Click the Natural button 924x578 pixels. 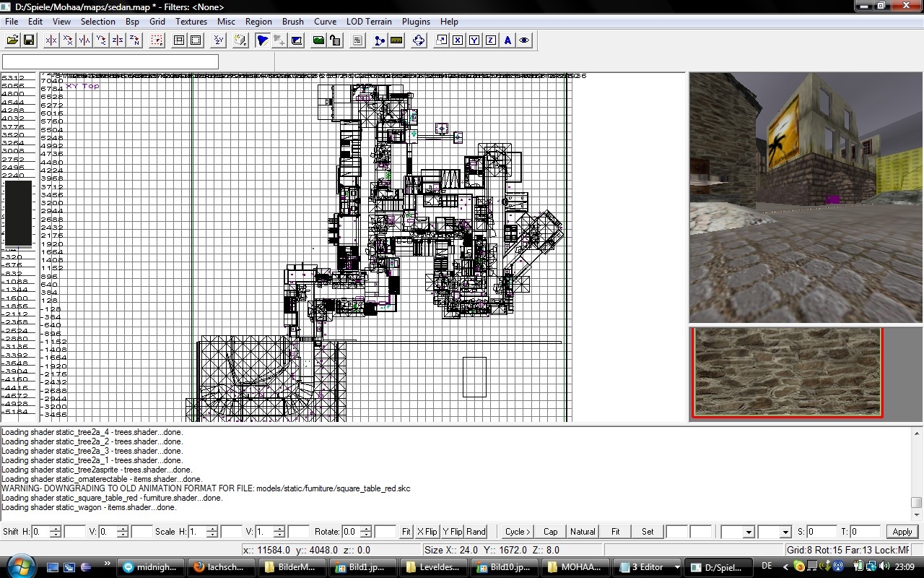coord(583,532)
